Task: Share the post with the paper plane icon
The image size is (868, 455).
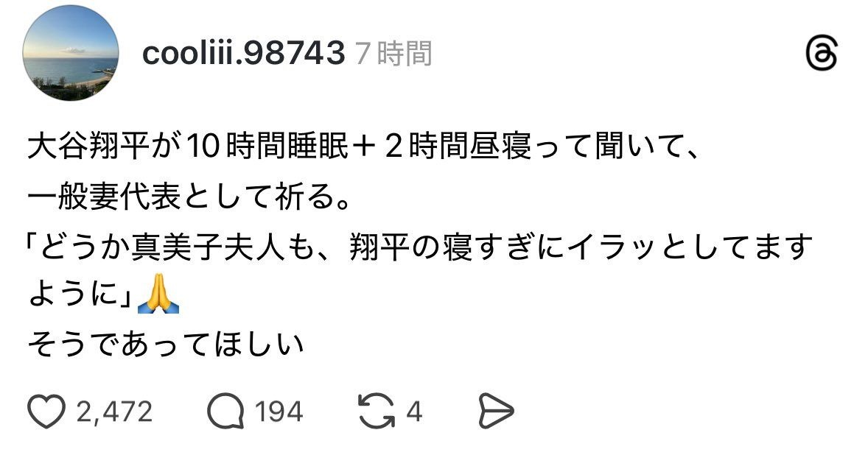Action: [495, 412]
